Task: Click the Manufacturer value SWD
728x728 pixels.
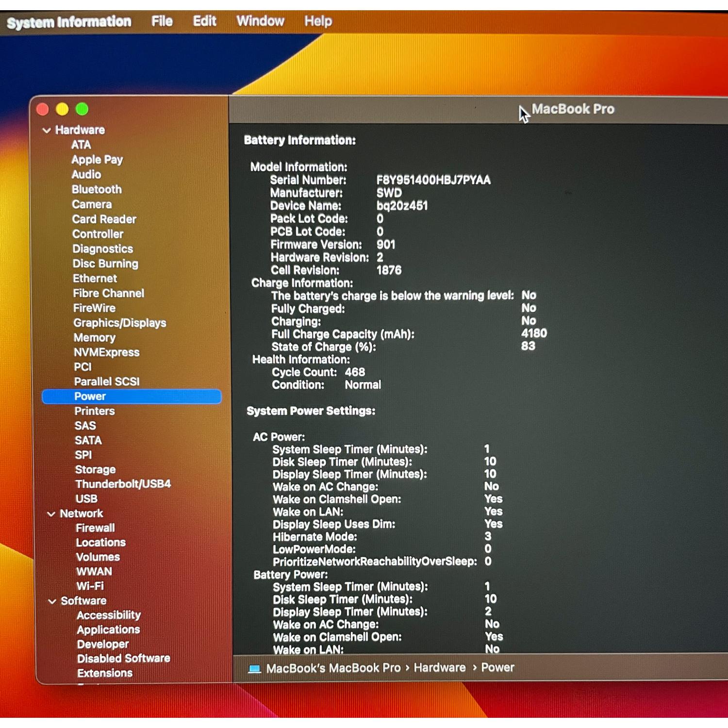Action: tap(389, 193)
